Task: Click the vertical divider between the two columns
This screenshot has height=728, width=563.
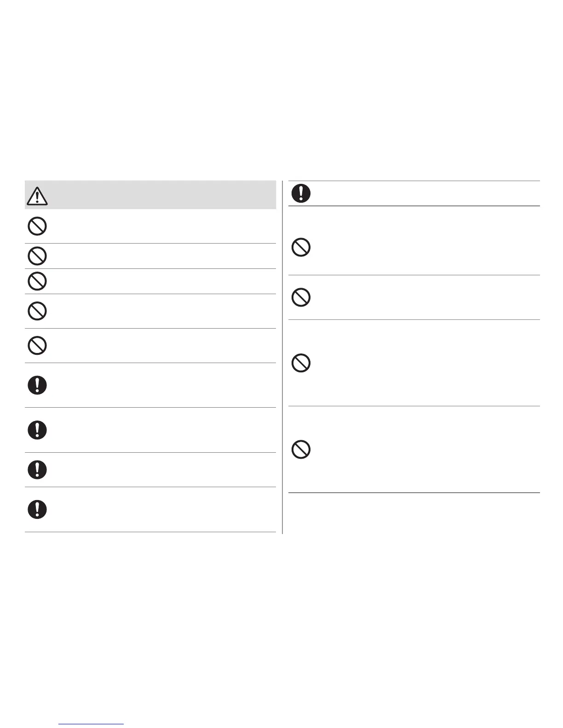Action: (282, 358)
